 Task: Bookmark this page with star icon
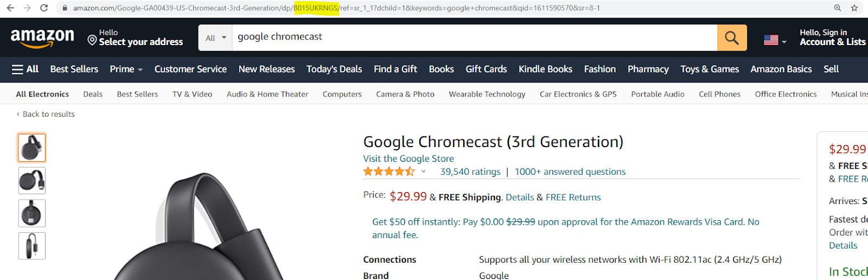854,8
